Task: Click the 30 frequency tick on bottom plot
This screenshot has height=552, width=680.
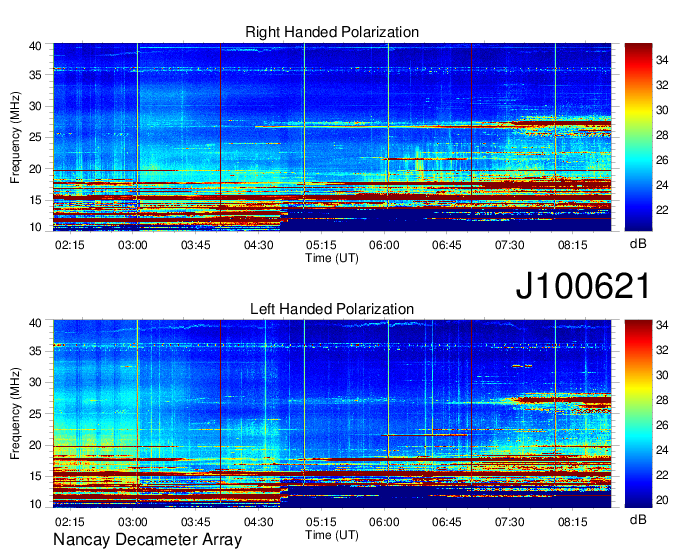Action: click(x=36, y=383)
